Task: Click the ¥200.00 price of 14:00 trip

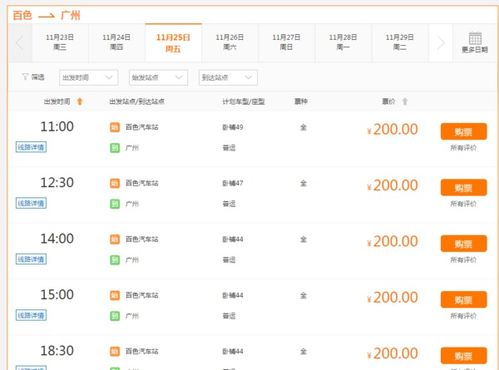Action: [392, 241]
